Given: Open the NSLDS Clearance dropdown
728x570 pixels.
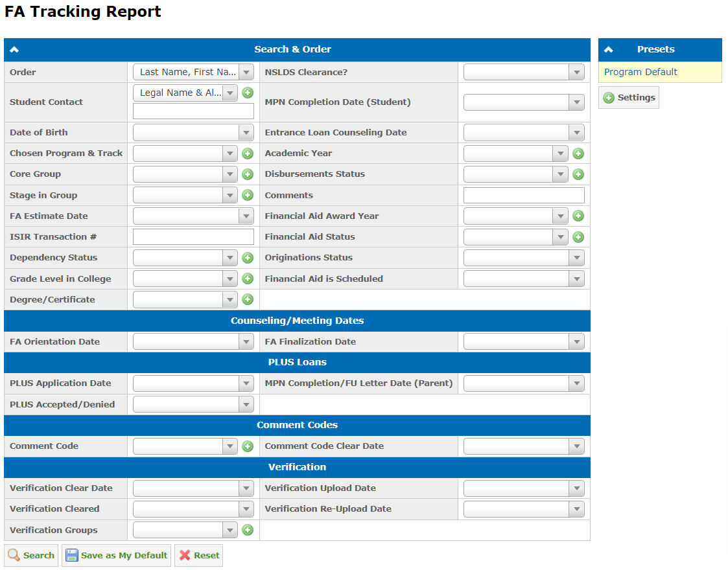Looking at the screenshot, I should coord(524,72).
